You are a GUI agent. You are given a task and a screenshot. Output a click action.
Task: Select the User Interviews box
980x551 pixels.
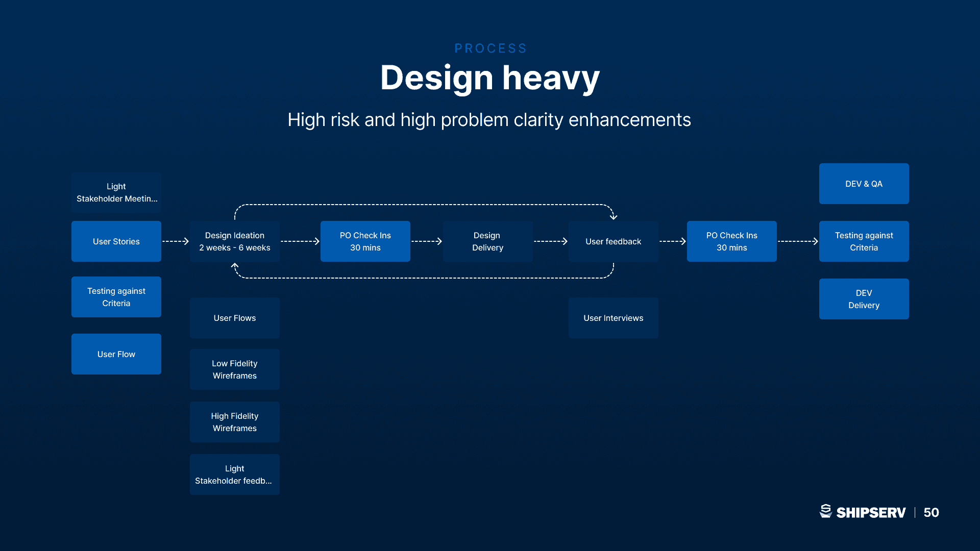[x=614, y=318]
